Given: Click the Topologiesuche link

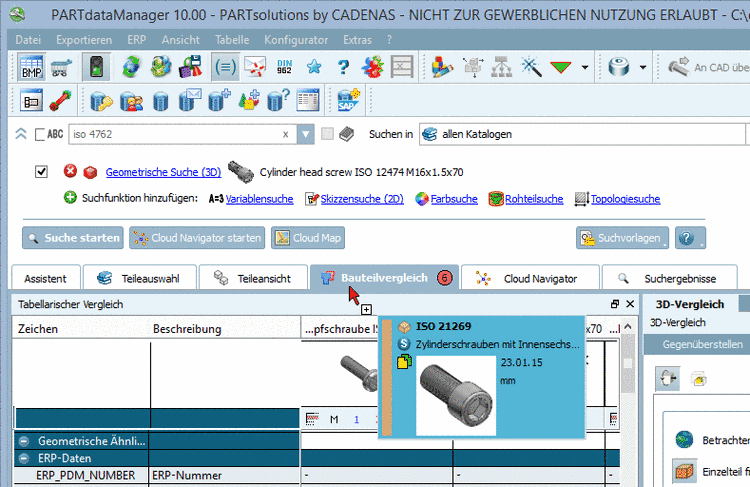Looking at the screenshot, I should pos(625,199).
